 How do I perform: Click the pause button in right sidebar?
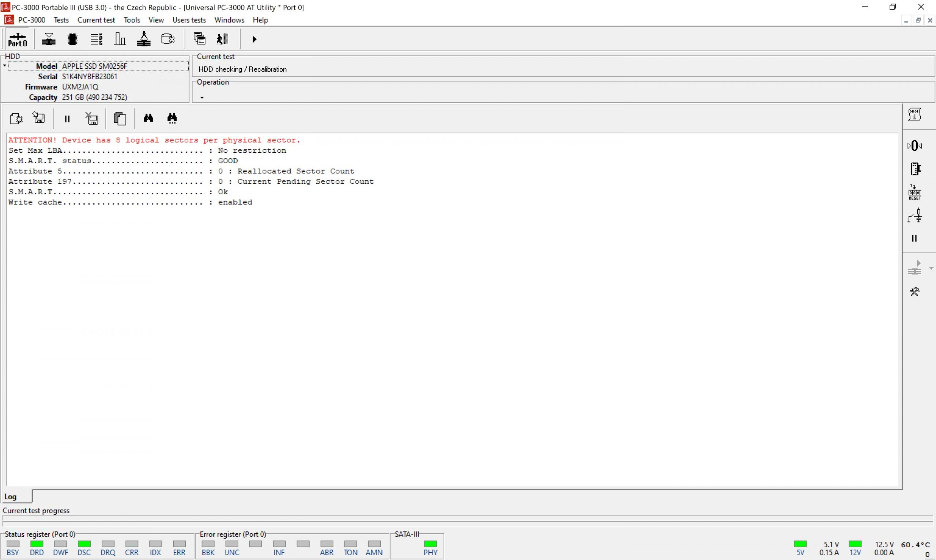(x=914, y=239)
